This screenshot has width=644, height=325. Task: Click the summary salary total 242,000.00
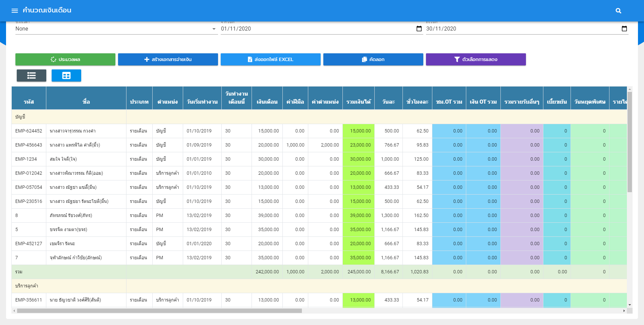267,272
